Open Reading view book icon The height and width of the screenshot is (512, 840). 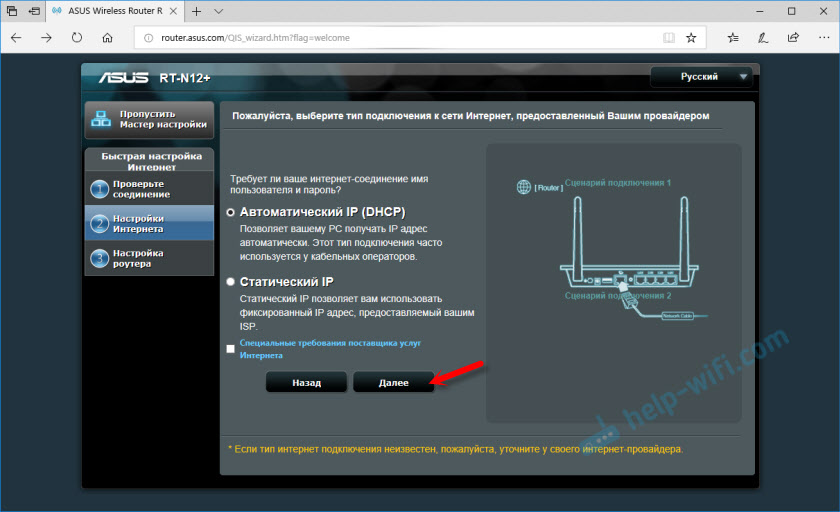(x=668, y=38)
